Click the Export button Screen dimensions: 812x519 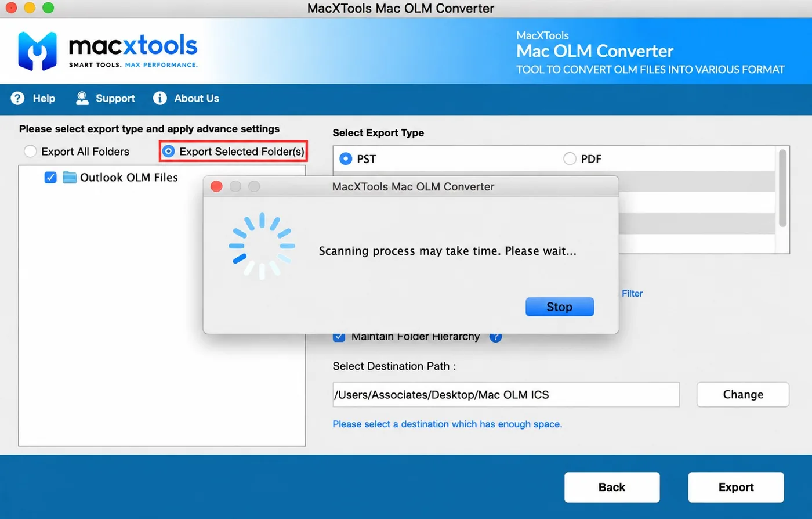pyautogui.click(x=736, y=487)
